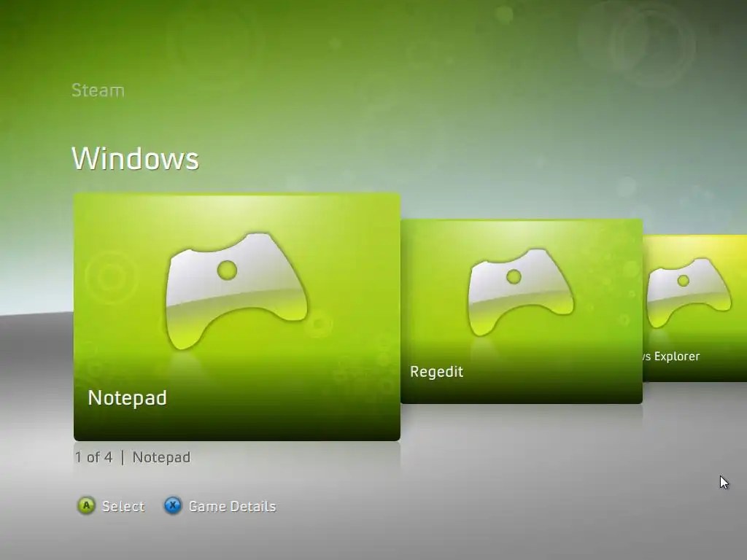
Task: Click the Regedit label text
Action: (x=436, y=371)
